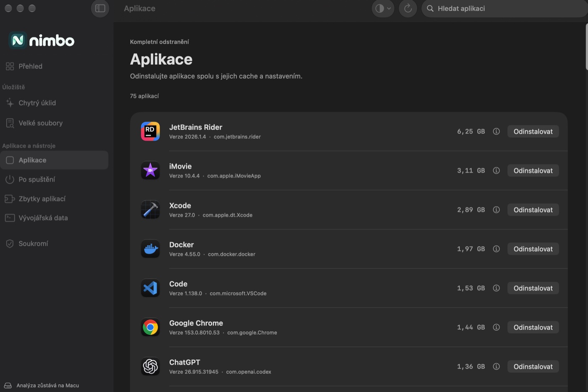The width and height of the screenshot is (588, 392).
Task: Uninstall Google Chrome with Odinstalovat
Action: (x=533, y=327)
